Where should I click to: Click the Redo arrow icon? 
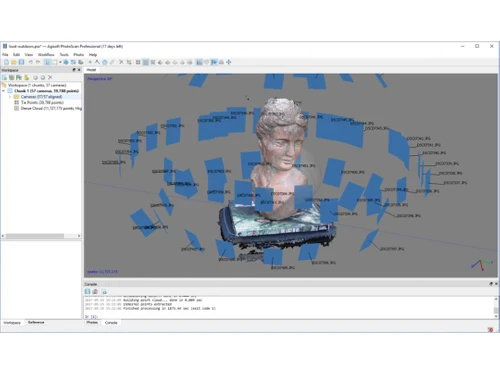[x=38, y=62]
